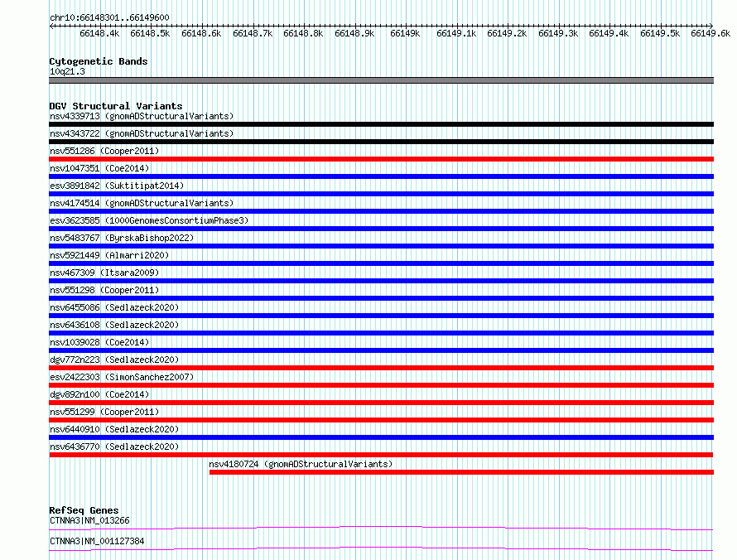Open nsv6440910 Sedlazeck2020 label
This screenshot has height=560, width=737.
114,429
